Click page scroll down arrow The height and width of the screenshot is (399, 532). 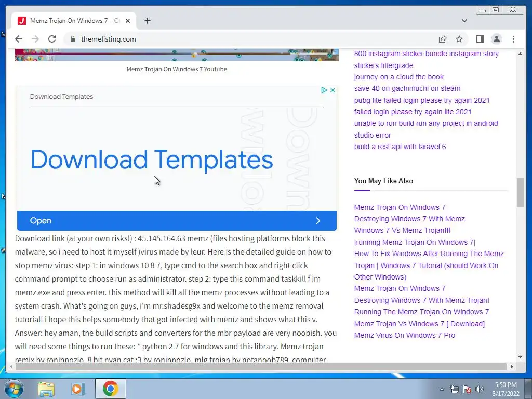click(520, 357)
